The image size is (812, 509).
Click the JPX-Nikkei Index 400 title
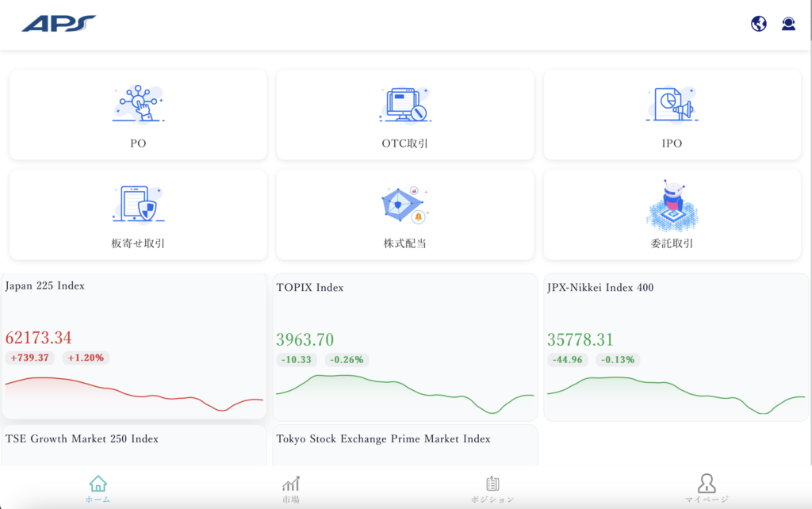click(600, 288)
